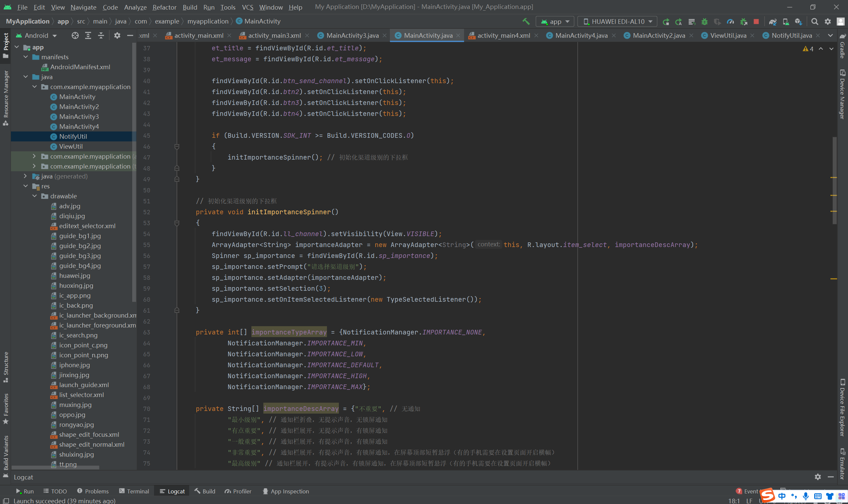The width and height of the screenshot is (848, 504).
Task: Toggle the Resource Manager side panel
Action: (x=6, y=97)
